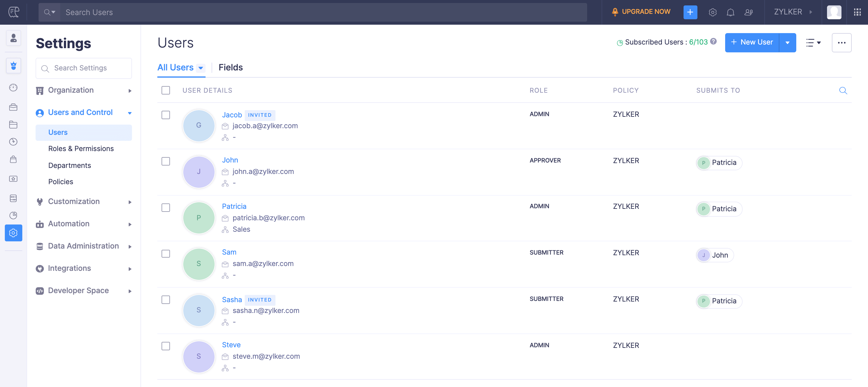Open the All Users filter dropdown
The image size is (868, 387).
[201, 68]
